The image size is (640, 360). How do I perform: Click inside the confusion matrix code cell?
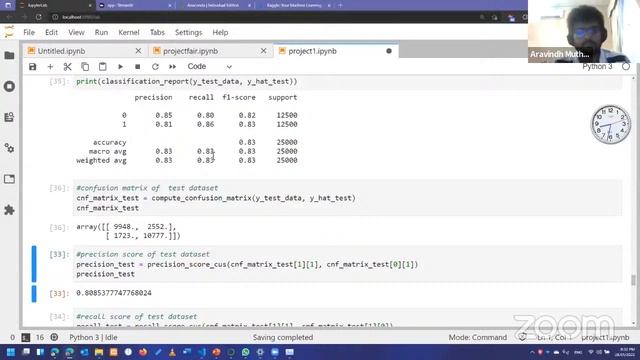click(348, 198)
